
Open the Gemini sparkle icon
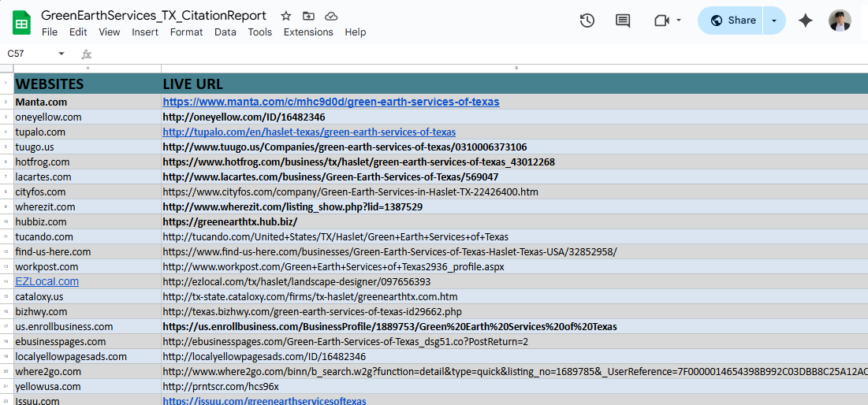805,20
